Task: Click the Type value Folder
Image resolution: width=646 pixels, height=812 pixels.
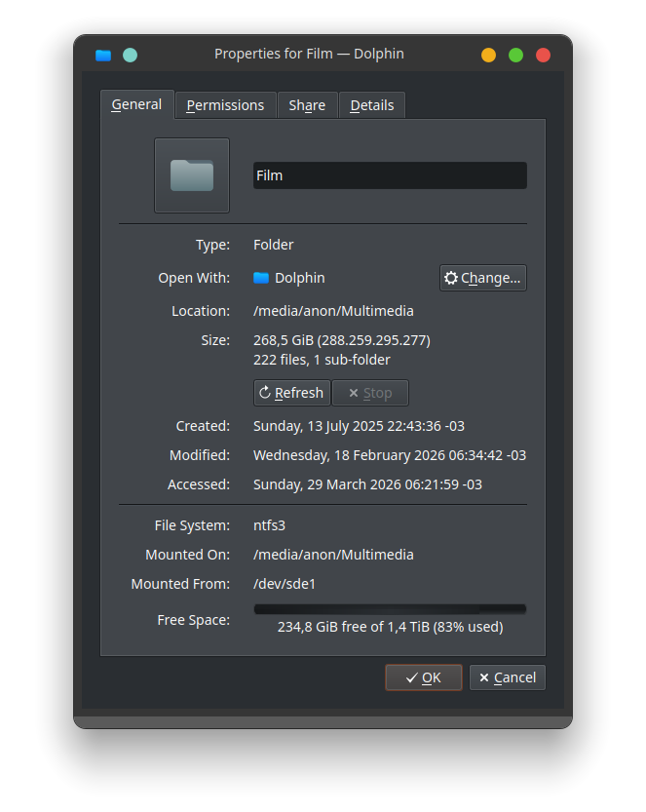Action: click(x=273, y=245)
